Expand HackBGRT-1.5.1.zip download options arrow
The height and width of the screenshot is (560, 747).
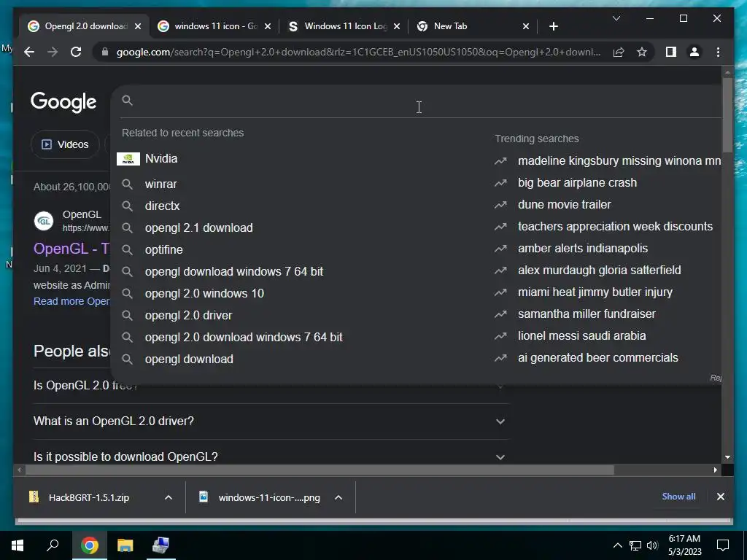coord(169,497)
